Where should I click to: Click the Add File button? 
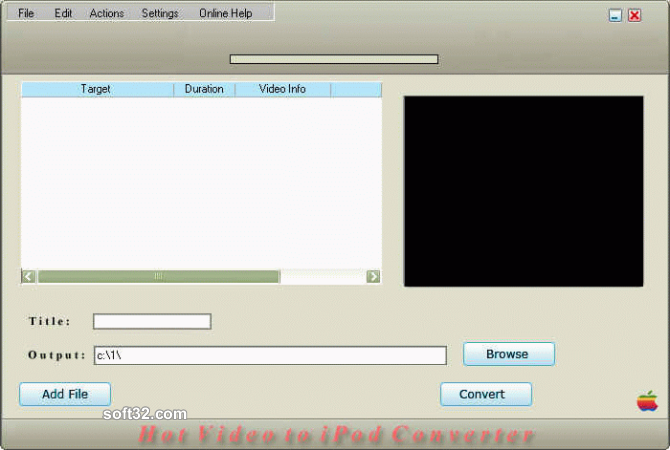click(x=65, y=394)
